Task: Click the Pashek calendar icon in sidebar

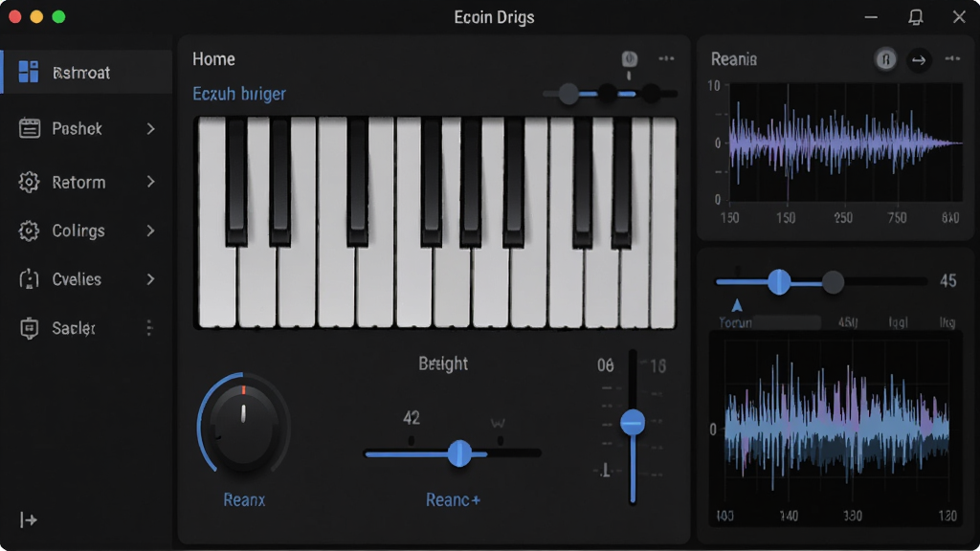Action: [x=30, y=128]
